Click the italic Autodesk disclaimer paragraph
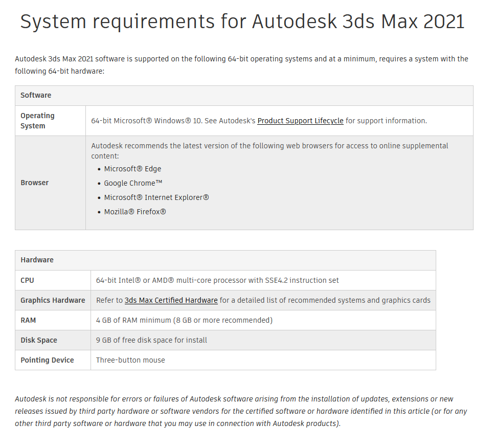 click(x=241, y=411)
